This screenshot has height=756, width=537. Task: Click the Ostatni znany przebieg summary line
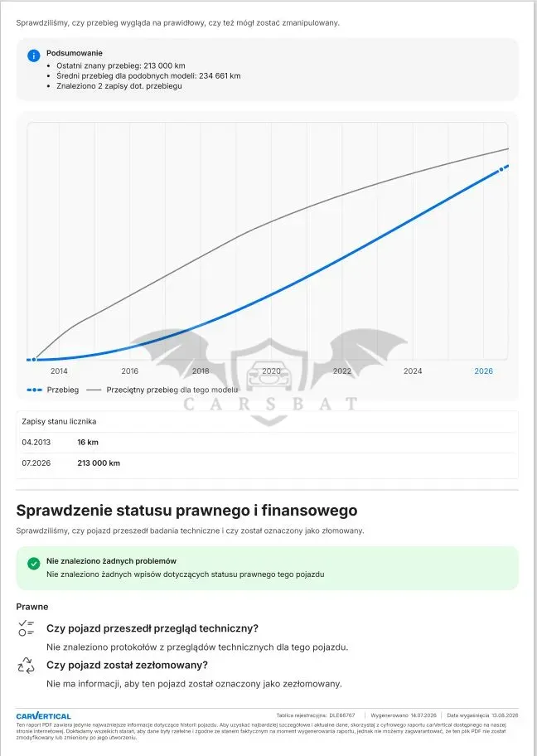coord(120,65)
